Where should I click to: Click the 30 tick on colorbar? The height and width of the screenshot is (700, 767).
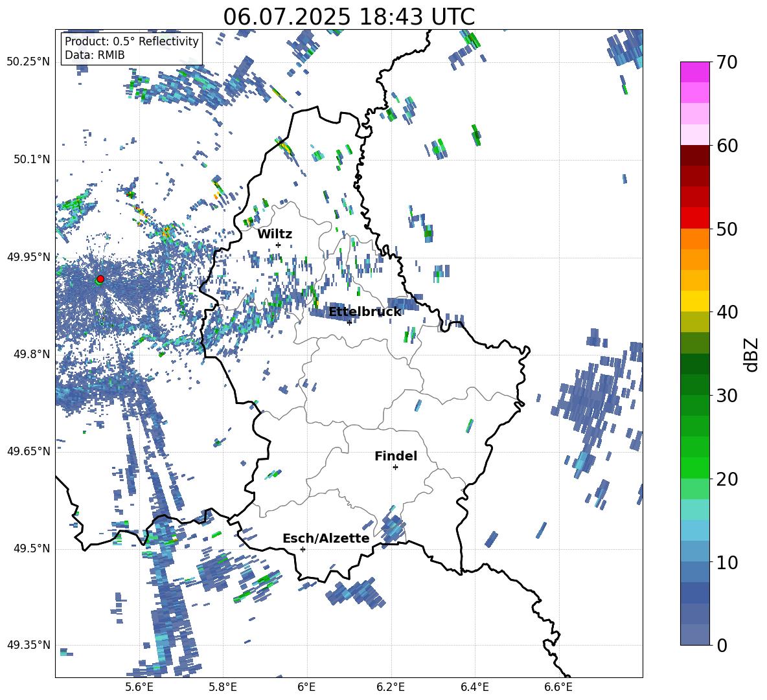pyautogui.click(x=727, y=396)
